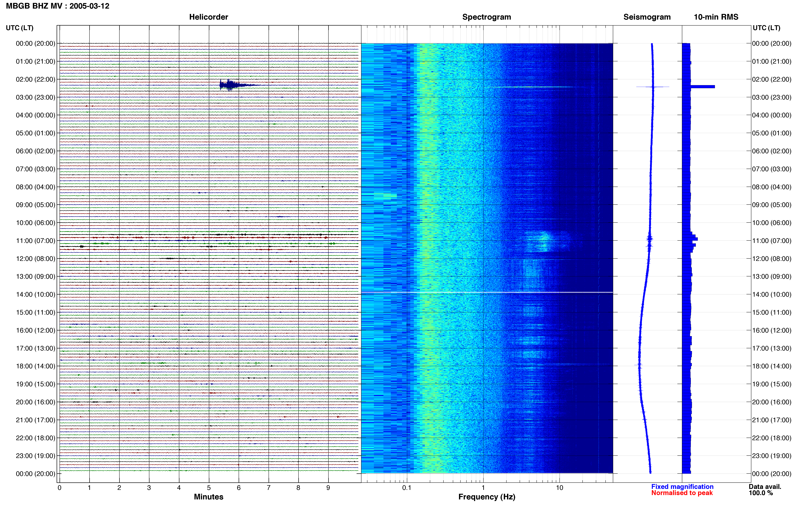The image size is (812, 508).
Task: Click the '10' frequency tick label
Action: [x=559, y=488]
